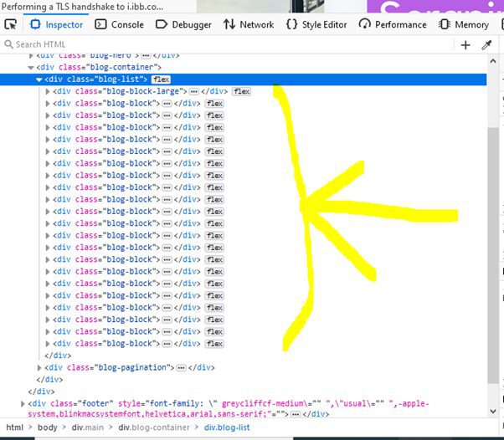Select body in the breadcrumb trail
The height and width of the screenshot is (440, 504).
pyautogui.click(x=48, y=427)
